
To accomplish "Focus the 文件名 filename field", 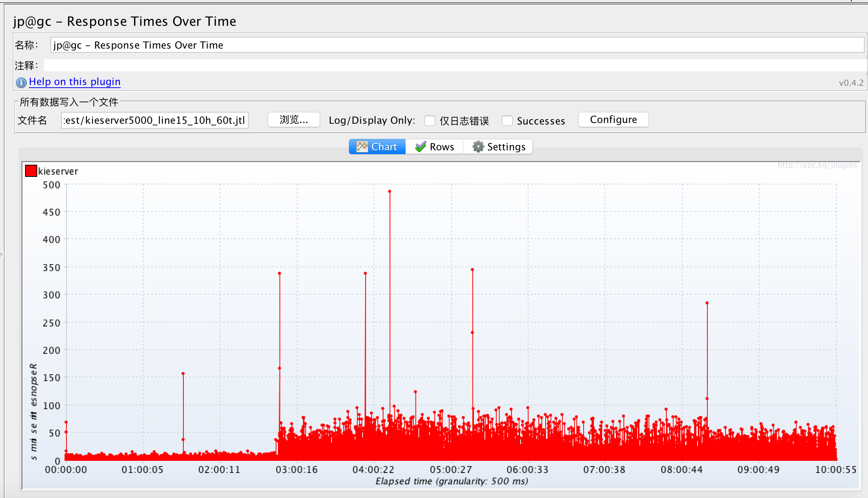I will coord(155,120).
